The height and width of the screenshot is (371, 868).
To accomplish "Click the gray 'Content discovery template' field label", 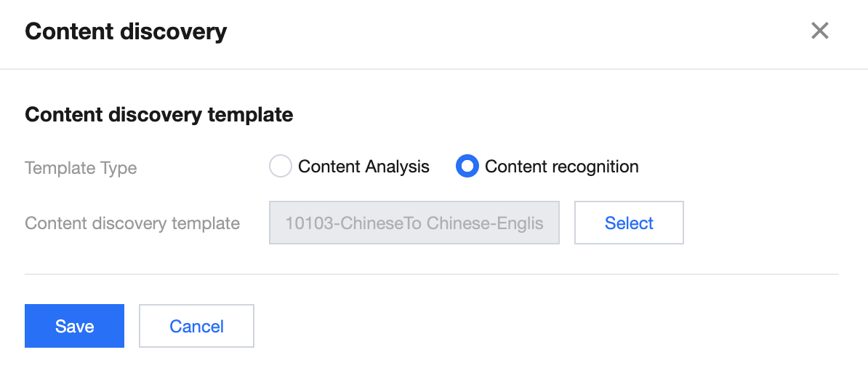I will 132,223.
